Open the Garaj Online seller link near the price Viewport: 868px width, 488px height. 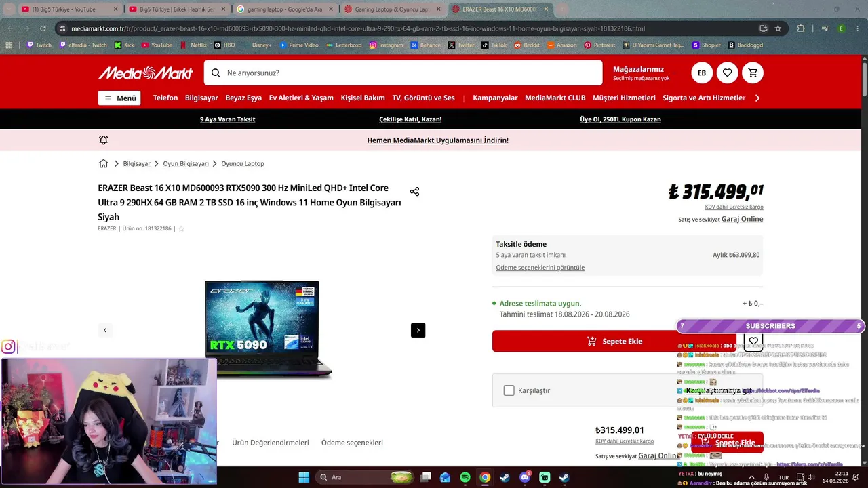click(x=742, y=219)
